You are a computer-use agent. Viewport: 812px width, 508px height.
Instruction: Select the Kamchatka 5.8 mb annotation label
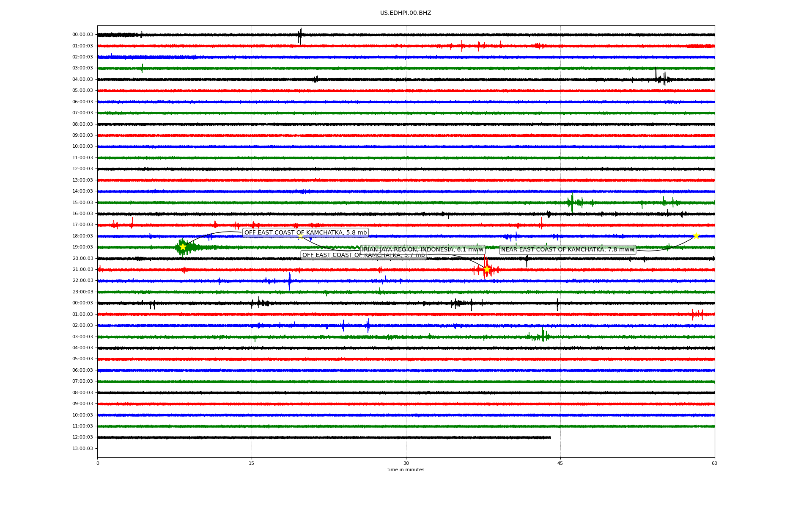click(305, 232)
